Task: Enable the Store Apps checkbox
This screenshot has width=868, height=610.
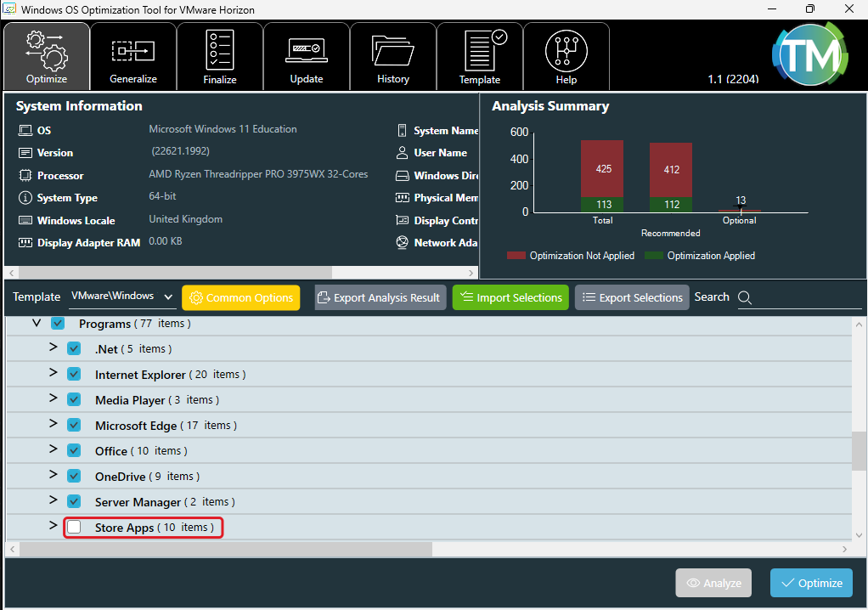Action: click(74, 528)
